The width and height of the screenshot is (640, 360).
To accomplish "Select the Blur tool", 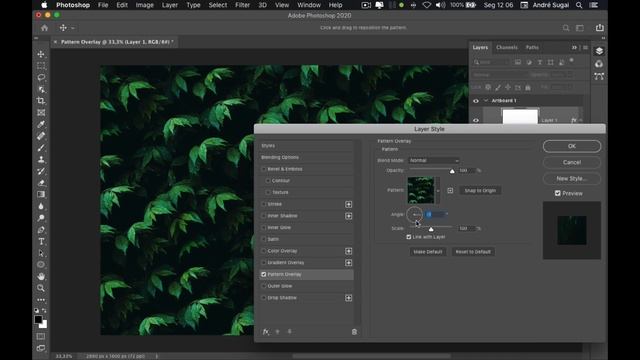I will (41, 206).
